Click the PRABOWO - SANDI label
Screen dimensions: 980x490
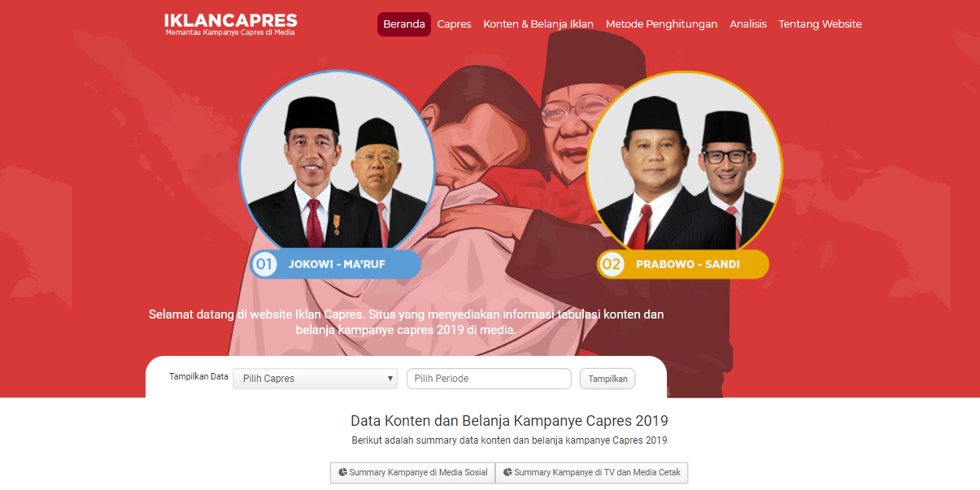(688, 264)
